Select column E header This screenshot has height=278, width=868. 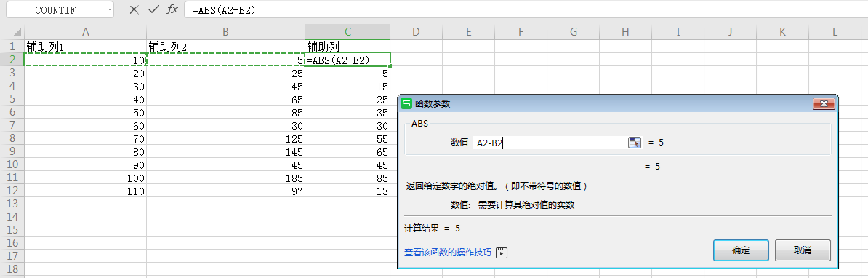point(467,32)
